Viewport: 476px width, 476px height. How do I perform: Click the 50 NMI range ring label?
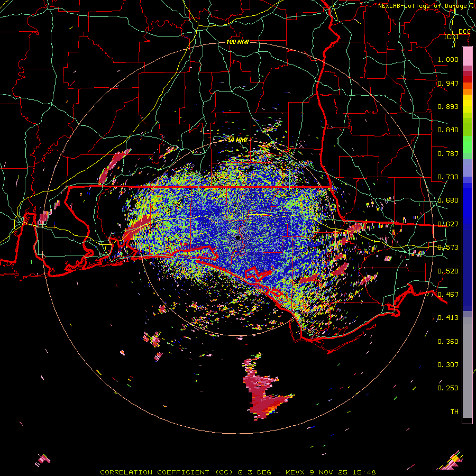pos(237,140)
